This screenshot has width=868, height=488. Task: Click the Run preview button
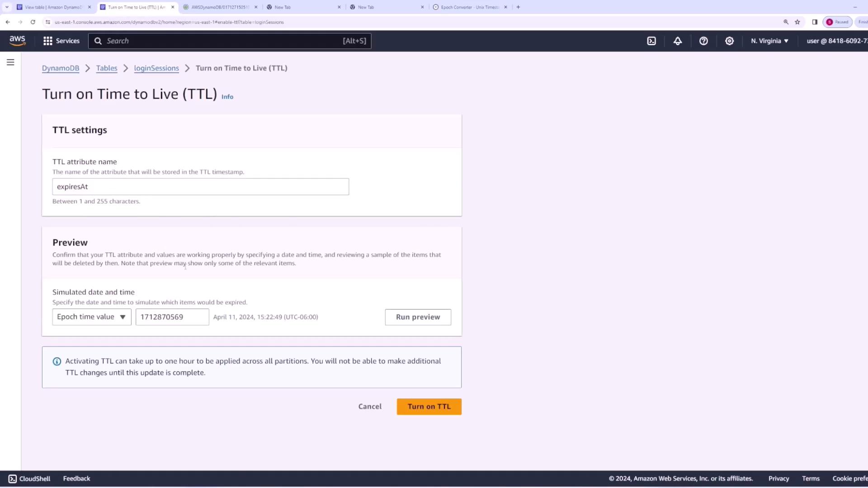(x=418, y=317)
